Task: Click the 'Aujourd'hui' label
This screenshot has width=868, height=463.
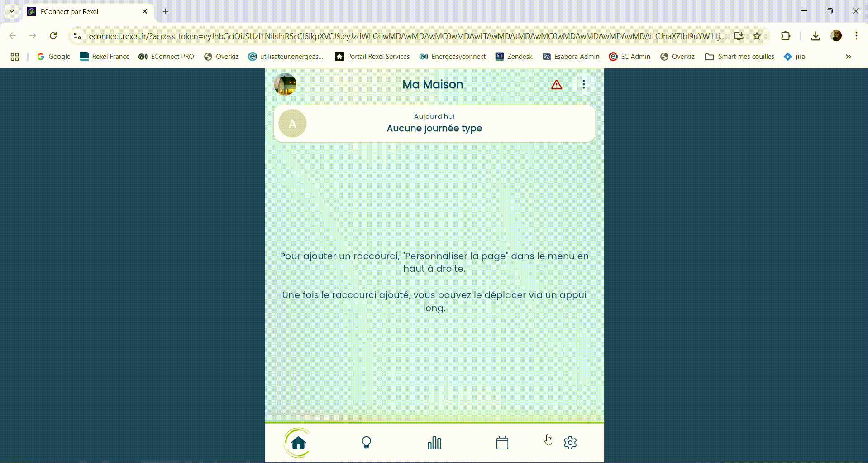Action: (x=434, y=116)
